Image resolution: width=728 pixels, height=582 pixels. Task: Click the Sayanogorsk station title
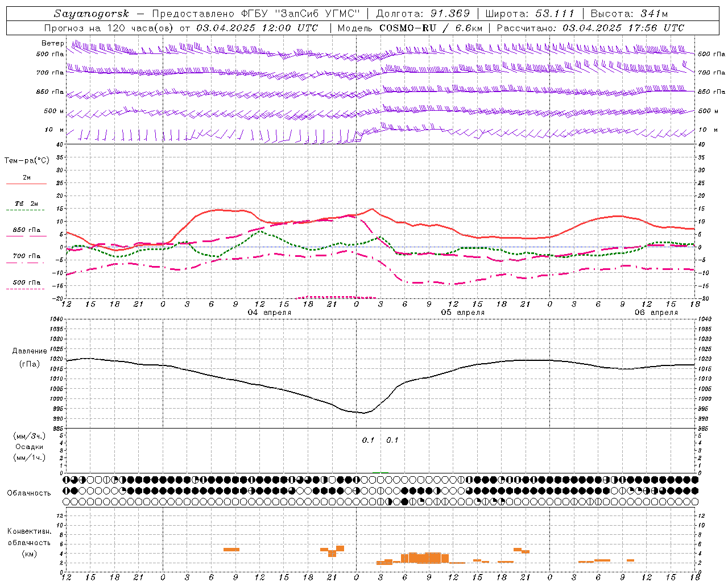[x=92, y=14]
